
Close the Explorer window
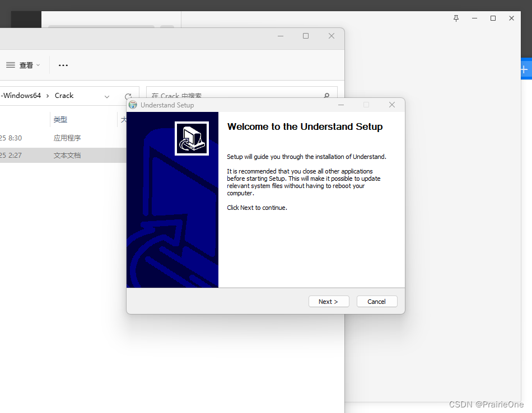[x=332, y=36]
